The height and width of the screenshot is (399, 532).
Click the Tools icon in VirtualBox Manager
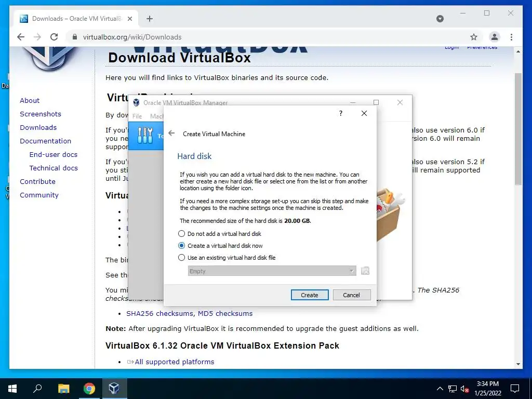145,136
